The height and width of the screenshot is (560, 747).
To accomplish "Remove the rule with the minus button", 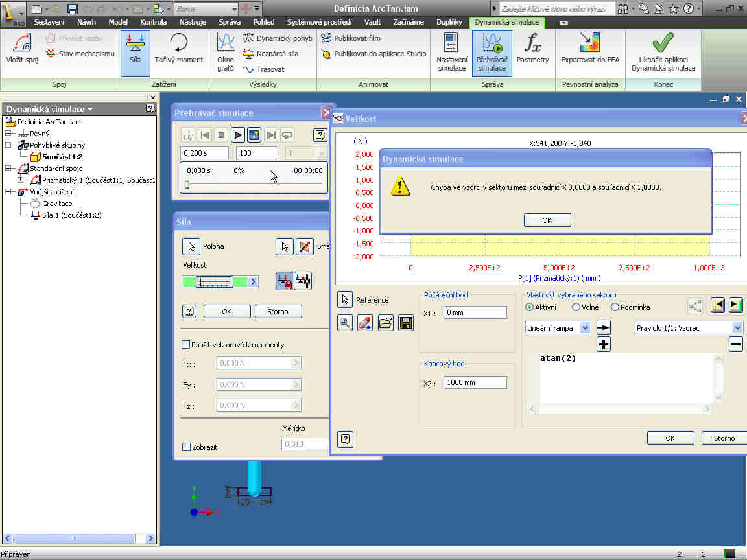I will 736,344.
